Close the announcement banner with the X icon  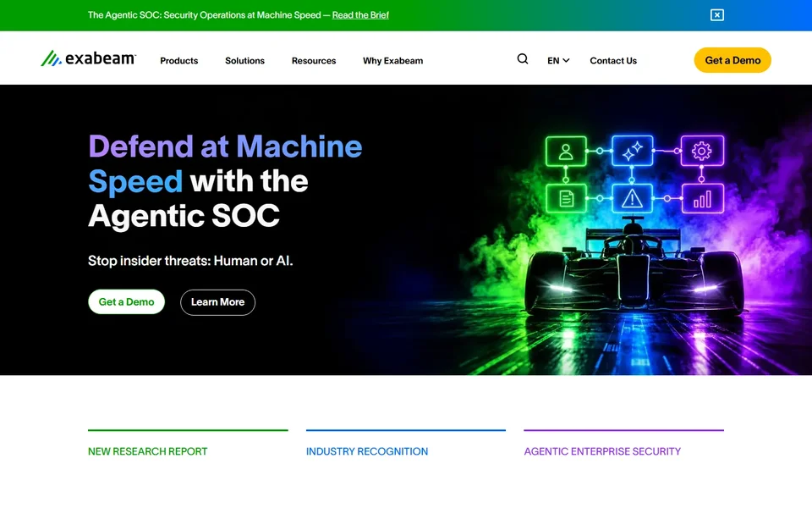(716, 15)
